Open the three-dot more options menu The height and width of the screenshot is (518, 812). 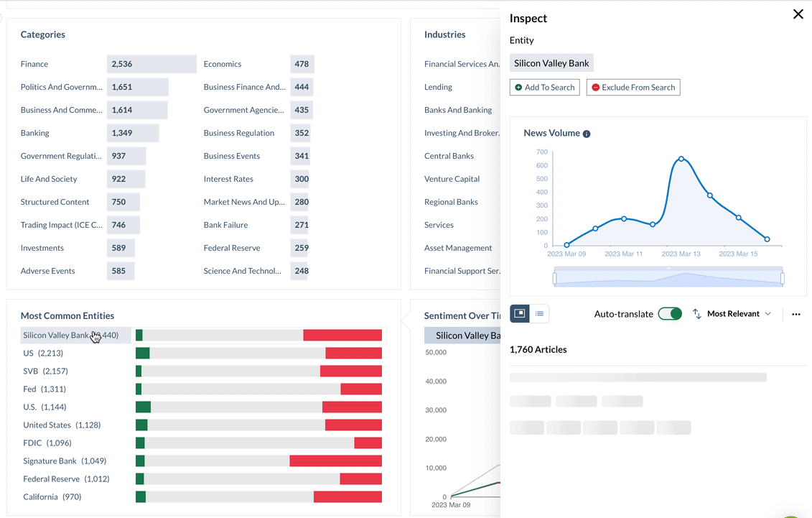[796, 314]
